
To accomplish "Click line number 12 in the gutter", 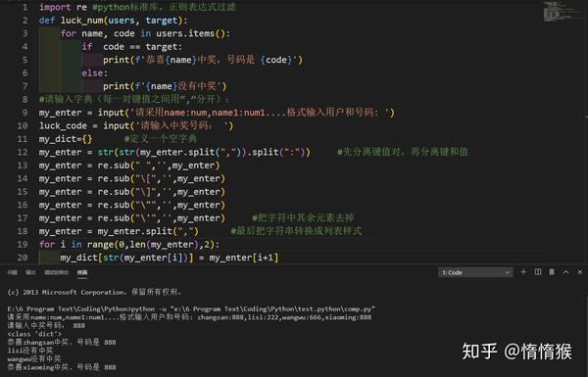I will point(23,152).
